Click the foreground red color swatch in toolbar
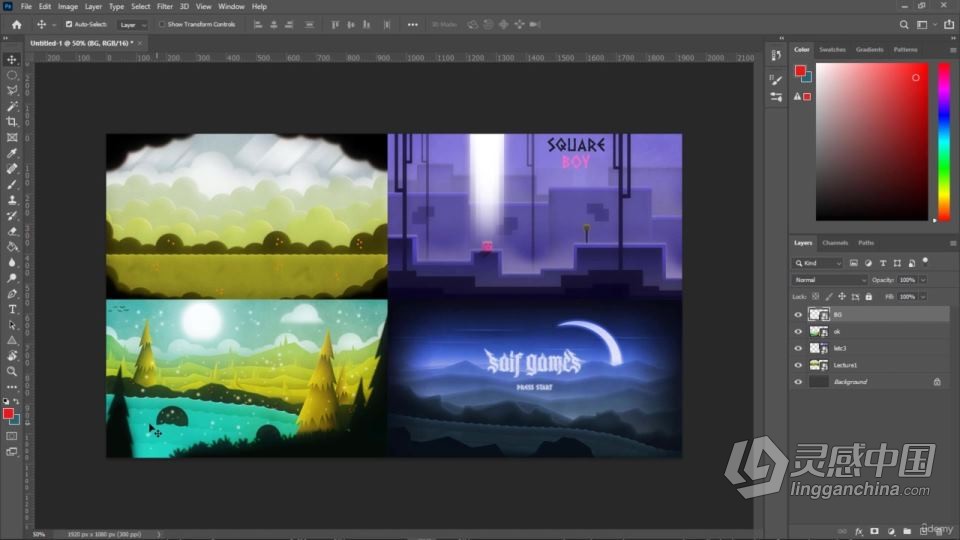 tap(8, 414)
